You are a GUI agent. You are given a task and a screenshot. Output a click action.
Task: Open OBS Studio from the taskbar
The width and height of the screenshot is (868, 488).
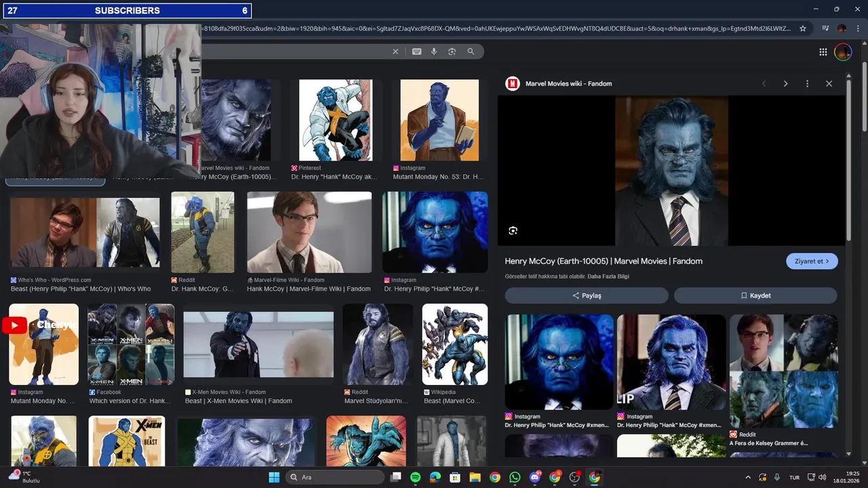coord(575,477)
